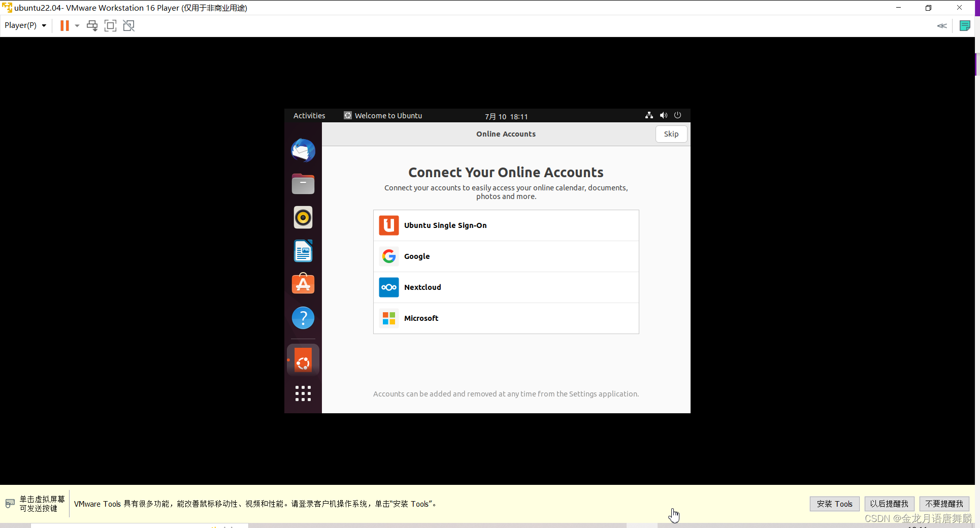Show all applications via the grid icon

coord(303,393)
